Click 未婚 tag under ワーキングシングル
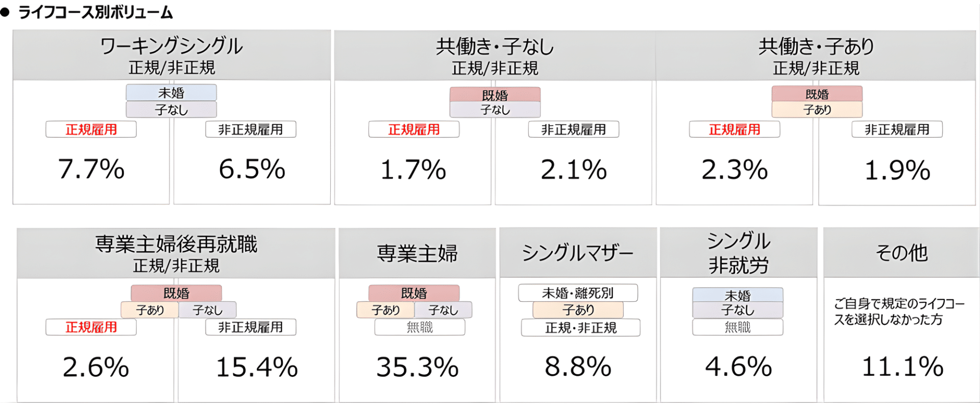Viewport: 980px width, 413px height. pos(171,93)
